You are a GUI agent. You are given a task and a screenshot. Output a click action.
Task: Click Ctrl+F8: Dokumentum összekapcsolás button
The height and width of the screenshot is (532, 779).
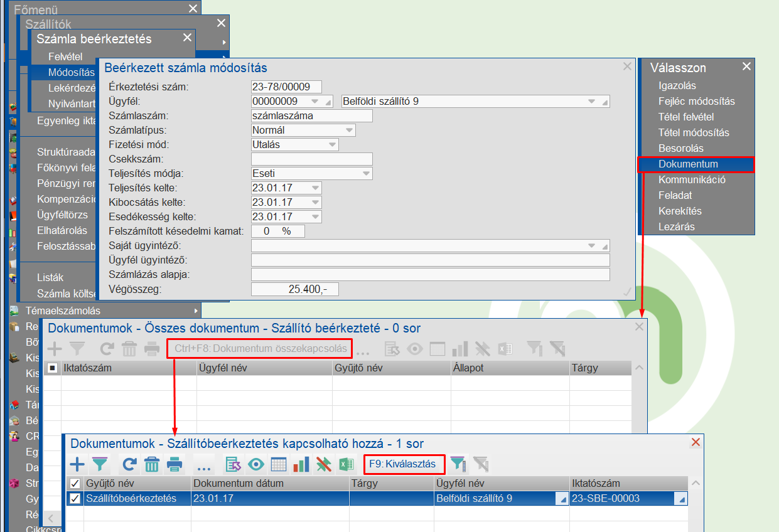260,348
